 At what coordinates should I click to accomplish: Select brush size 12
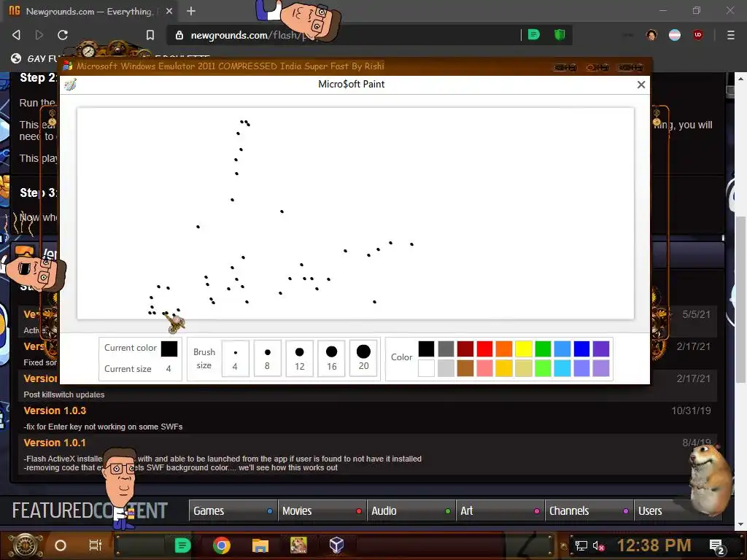(x=299, y=358)
